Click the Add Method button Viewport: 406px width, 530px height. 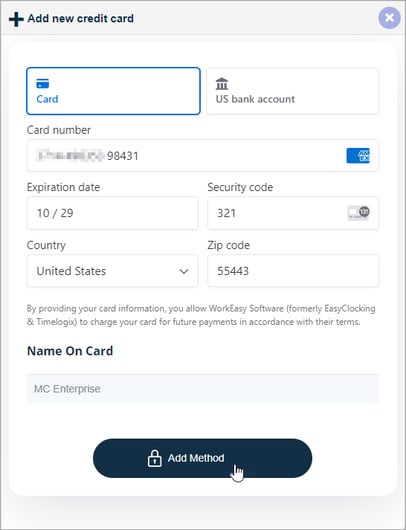pyautogui.click(x=202, y=458)
